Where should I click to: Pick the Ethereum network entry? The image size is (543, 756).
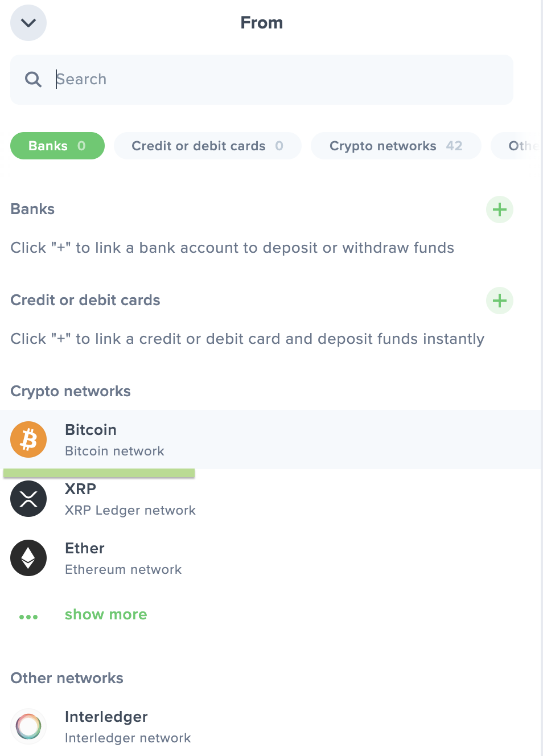tap(123, 559)
